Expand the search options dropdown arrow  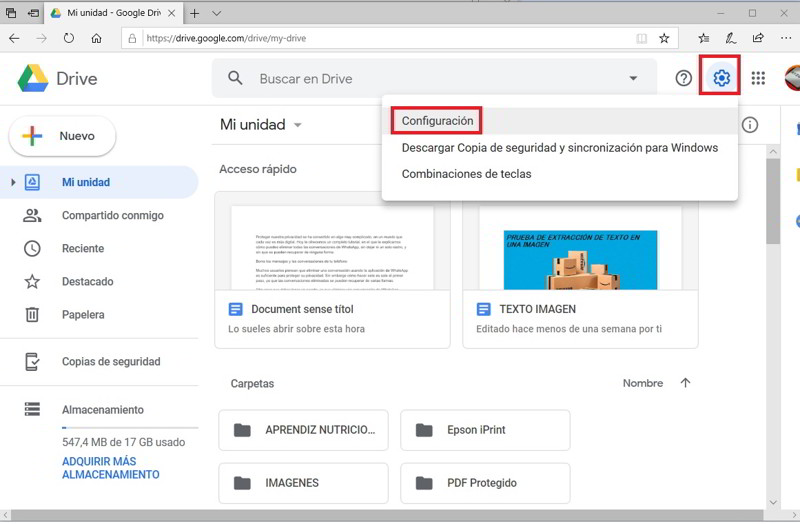pyautogui.click(x=633, y=78)
